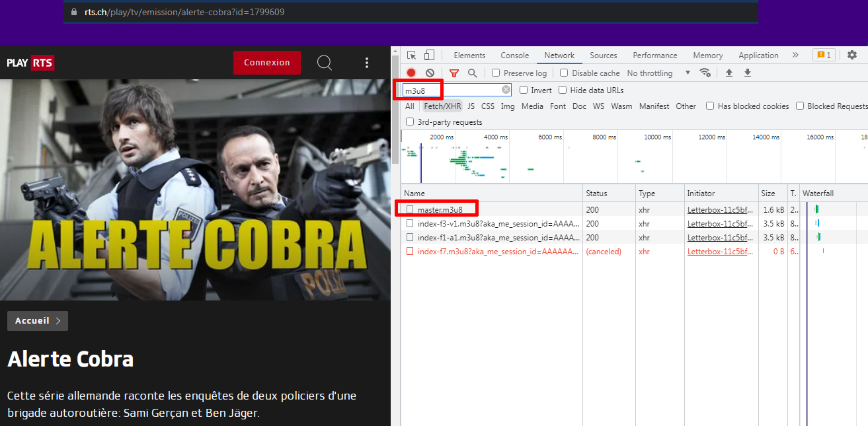Open the three-dot menu on Play RTS

tap(367, 63)
